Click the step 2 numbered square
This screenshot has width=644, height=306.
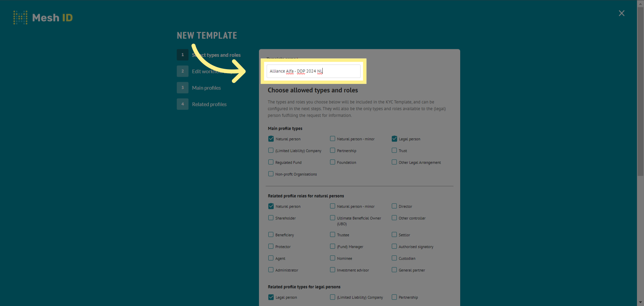pyautogui.click(x=182, y=71)
